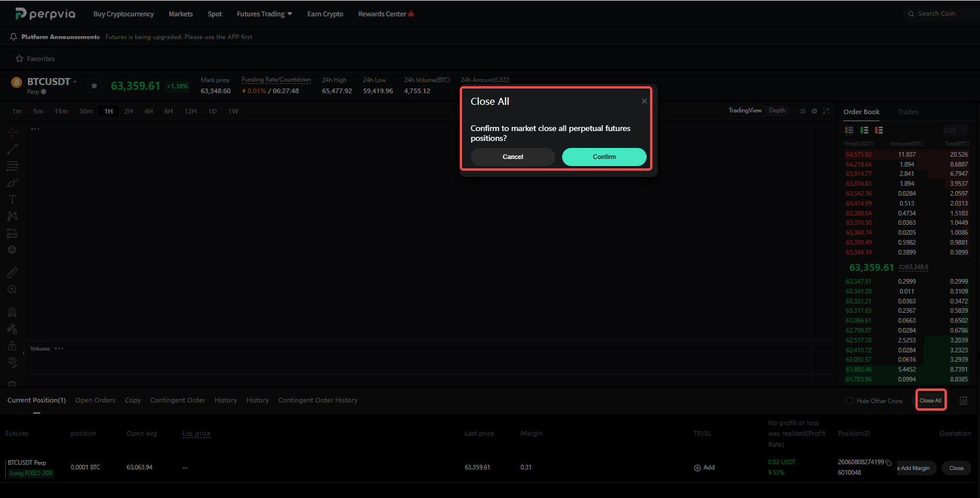The width and height of the screenshot is (980, 498).
Task: Select the pattern drawing tool
Action: (12, 216)
